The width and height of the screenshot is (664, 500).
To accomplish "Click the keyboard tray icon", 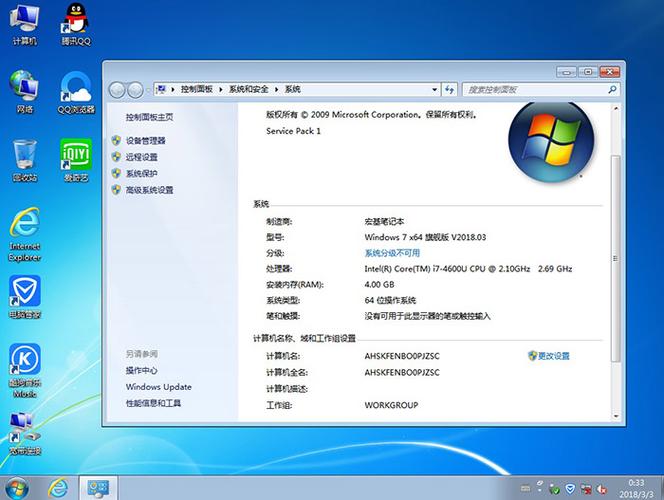I will click(525, 488).
